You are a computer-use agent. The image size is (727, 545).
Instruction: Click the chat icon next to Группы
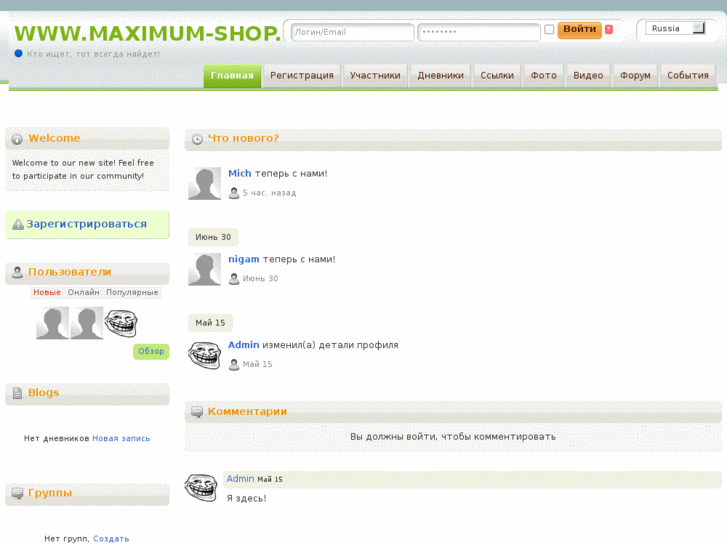pos(17,493)
